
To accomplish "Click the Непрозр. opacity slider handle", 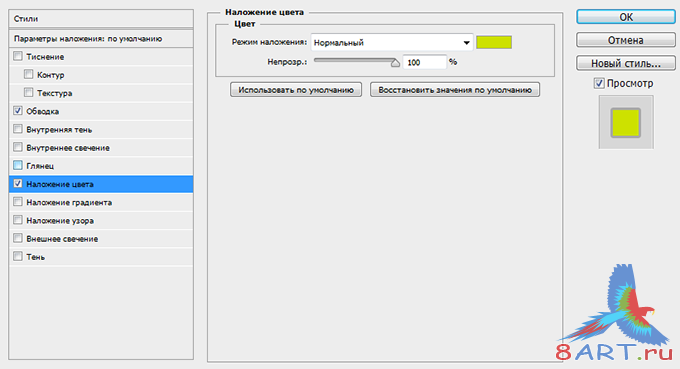I will tap(395, 63).
